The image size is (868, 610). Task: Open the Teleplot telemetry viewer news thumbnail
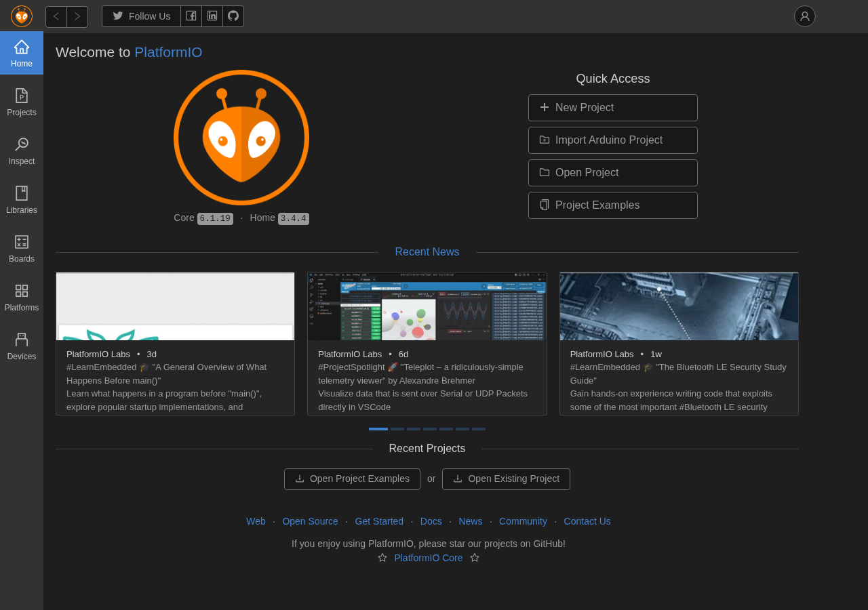(x=427, y=306)
